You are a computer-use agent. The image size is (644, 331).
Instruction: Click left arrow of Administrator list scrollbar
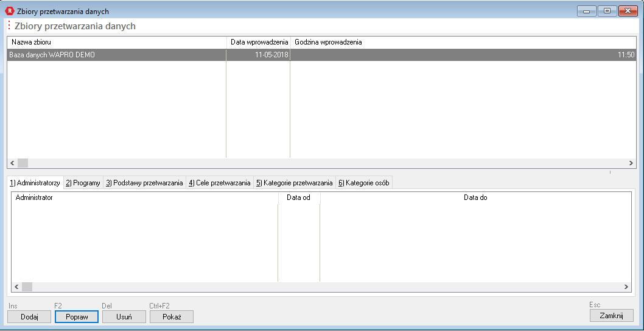click(x=17, y=287)
